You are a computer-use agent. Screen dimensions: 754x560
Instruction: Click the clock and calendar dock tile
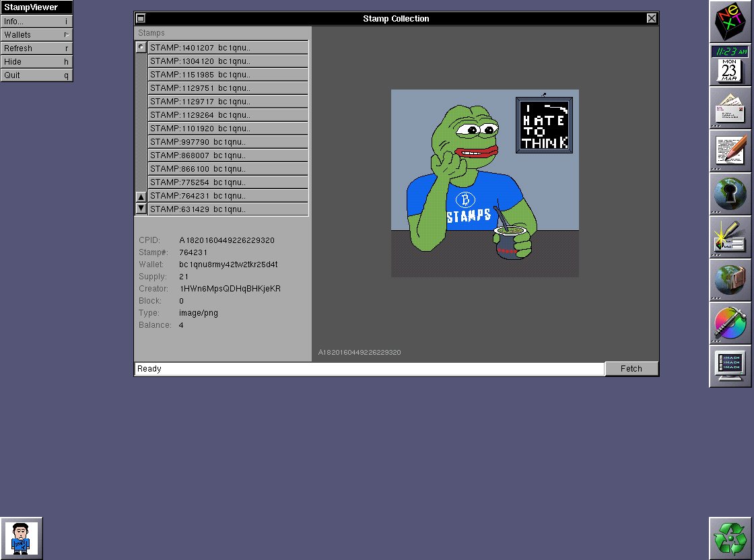pyautogui.click(x=730, y=65)
